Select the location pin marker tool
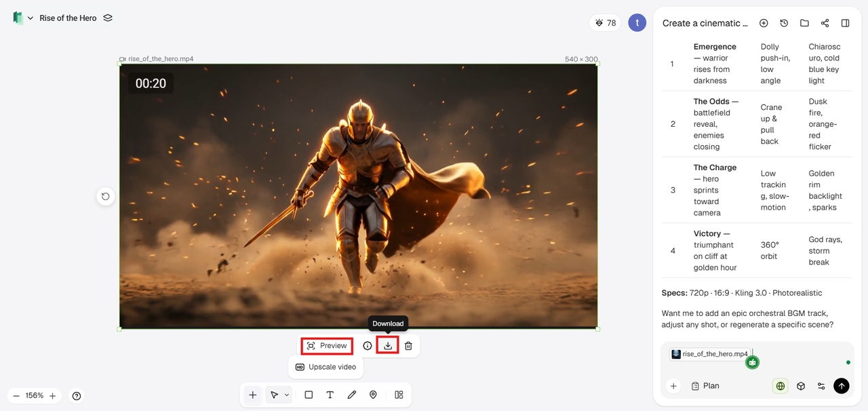 pos(373,395)
